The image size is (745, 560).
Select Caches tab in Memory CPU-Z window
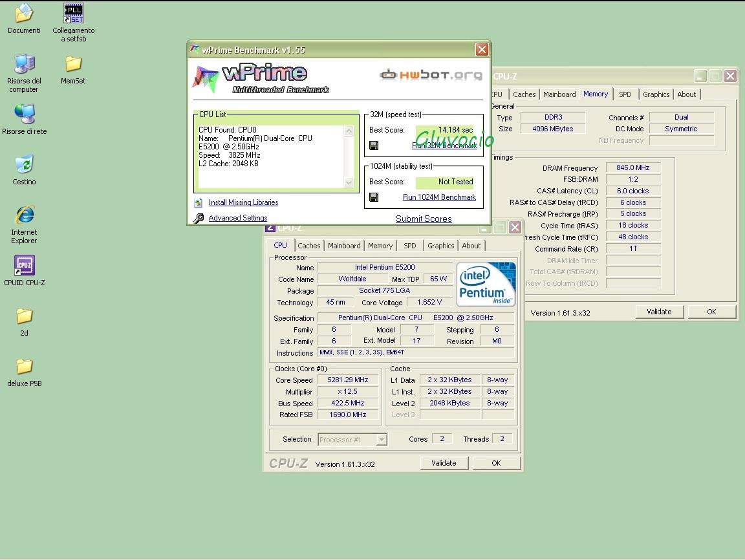(x=524, y=94)
